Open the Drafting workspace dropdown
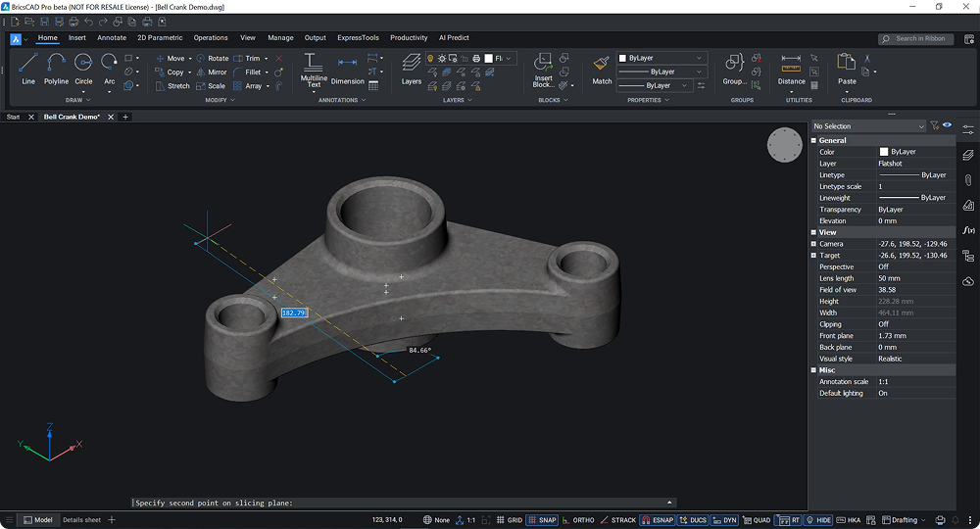Viewport: 980px width, 529px height. (x=904, y=520)
